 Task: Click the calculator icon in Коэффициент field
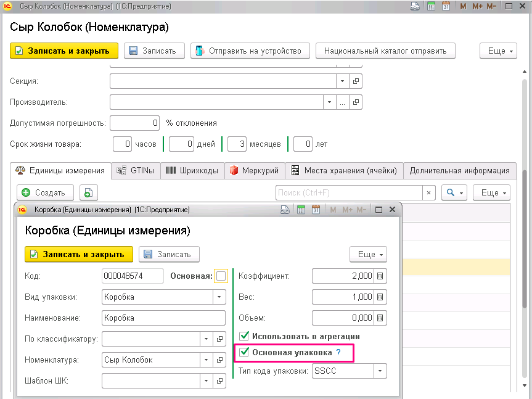point(380,276)
